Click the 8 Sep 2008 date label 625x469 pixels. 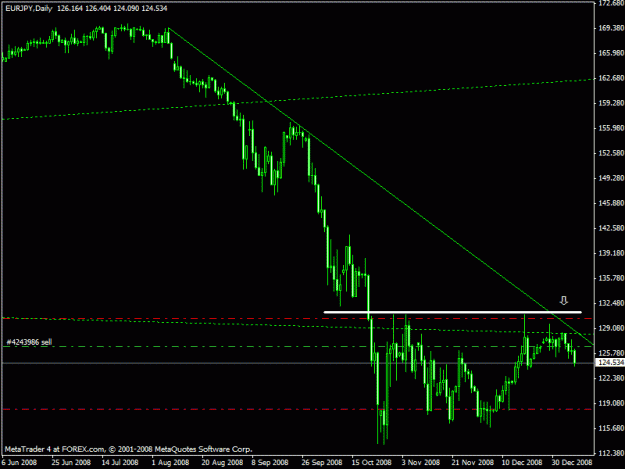270,463
